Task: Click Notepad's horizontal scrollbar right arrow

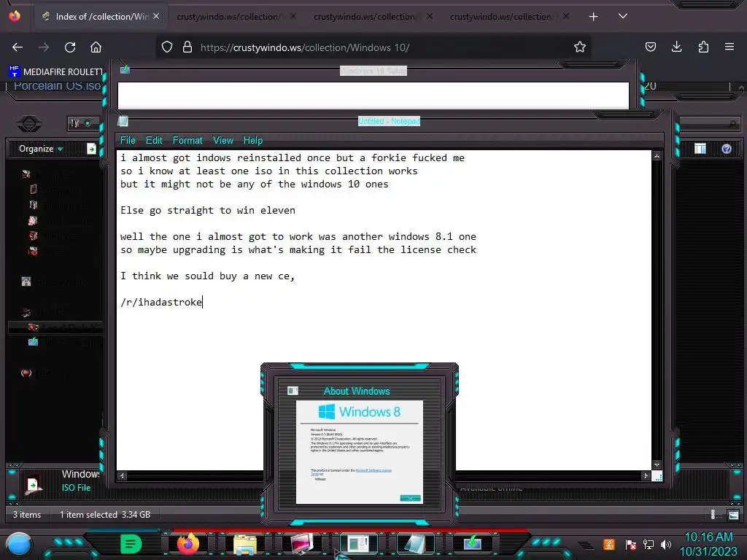Action: coord(646,475)
